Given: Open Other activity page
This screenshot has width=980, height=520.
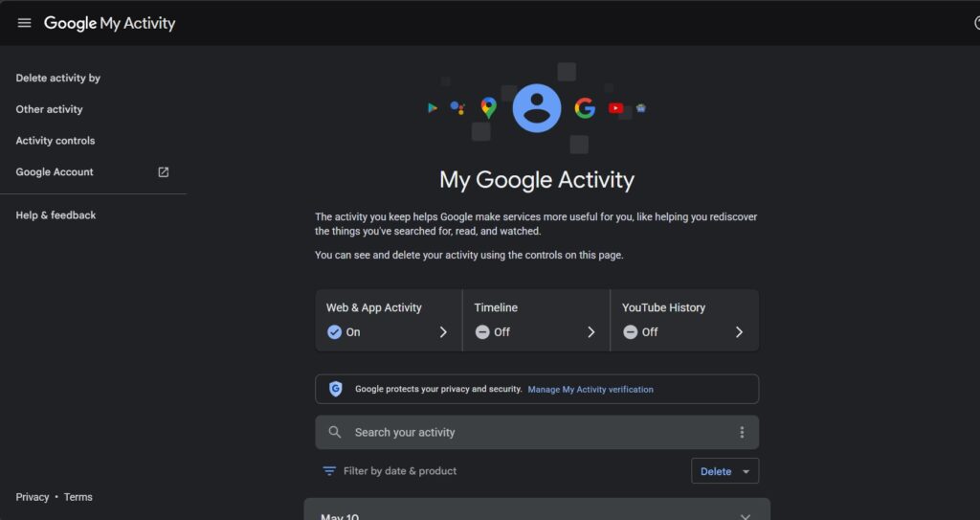Looking at the screenshot, I should pos(50,109).
